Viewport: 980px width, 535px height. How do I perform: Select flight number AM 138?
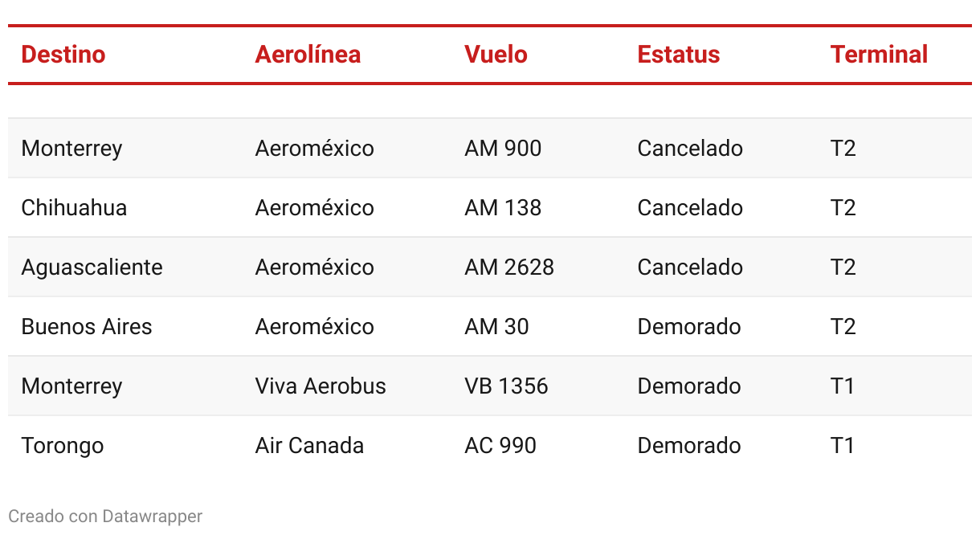[503, 208]
